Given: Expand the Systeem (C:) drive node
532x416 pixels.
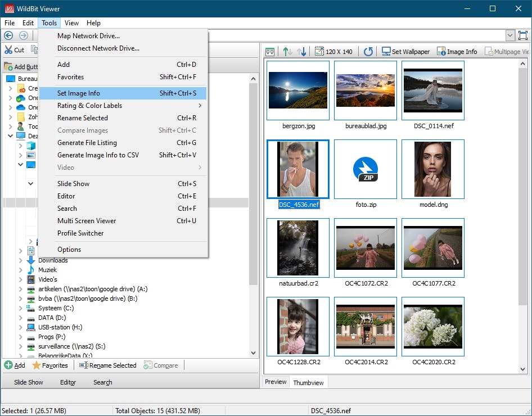Looking at the screenshot, I should coord(21,308).
